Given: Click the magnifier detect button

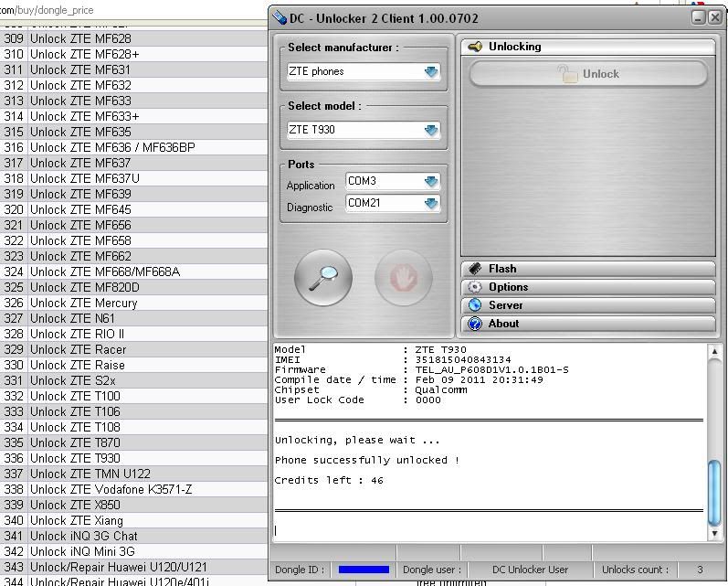Looking at the screenshot, I should pos(323,278).
